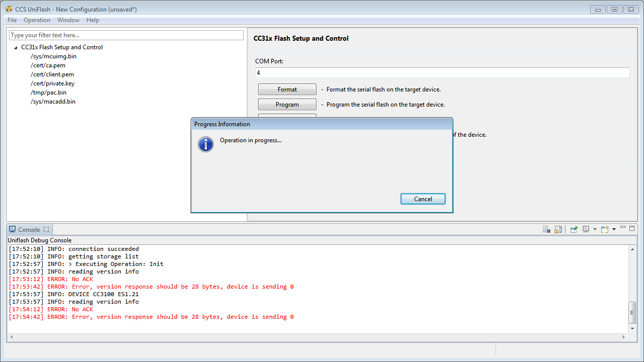
Task: Select the CC31x Flash Setup and Control tree root
Action: (62, 47)
